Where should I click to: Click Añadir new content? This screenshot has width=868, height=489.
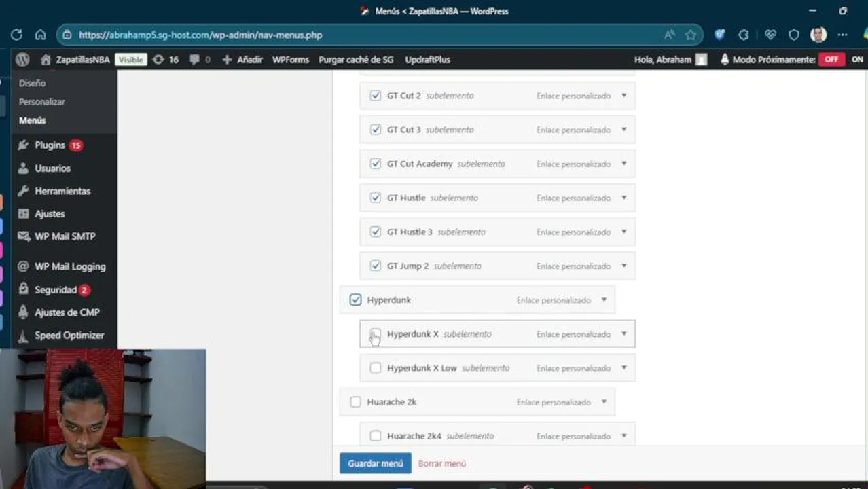point(242,60)
